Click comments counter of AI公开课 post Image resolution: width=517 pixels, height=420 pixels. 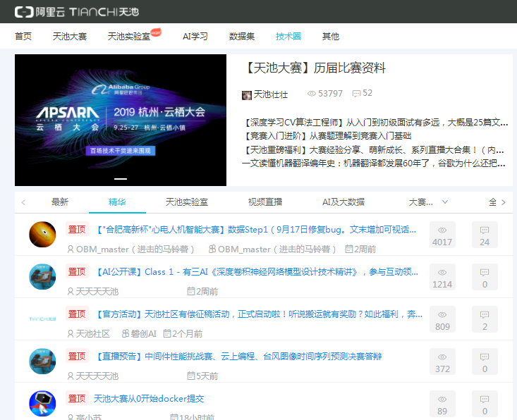pyautogui.click(x=485, y=277)
